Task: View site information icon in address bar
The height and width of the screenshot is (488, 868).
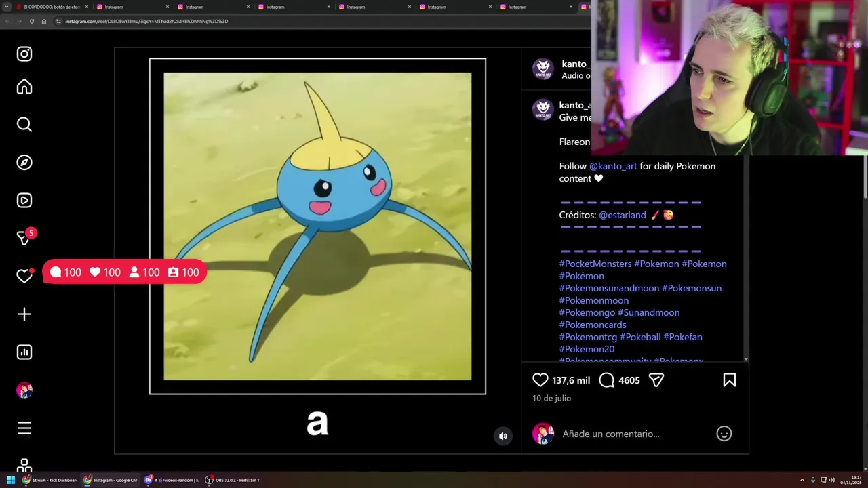Action: (58, 21)
